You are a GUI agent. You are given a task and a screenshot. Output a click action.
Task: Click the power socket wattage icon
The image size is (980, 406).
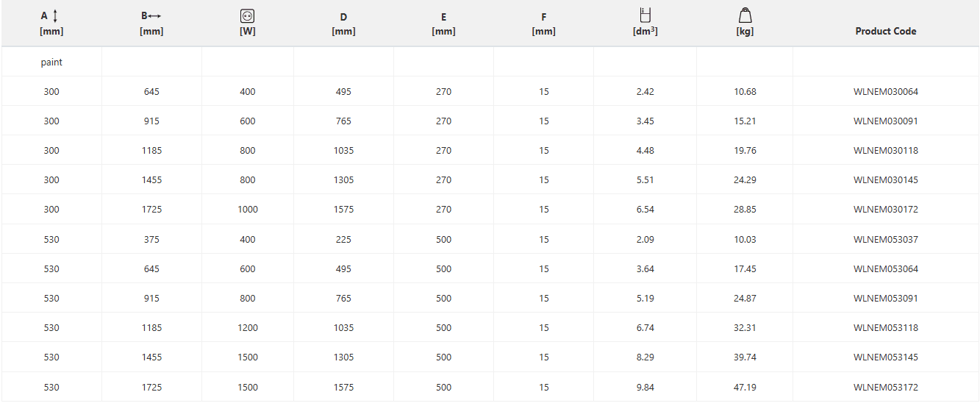248,15
